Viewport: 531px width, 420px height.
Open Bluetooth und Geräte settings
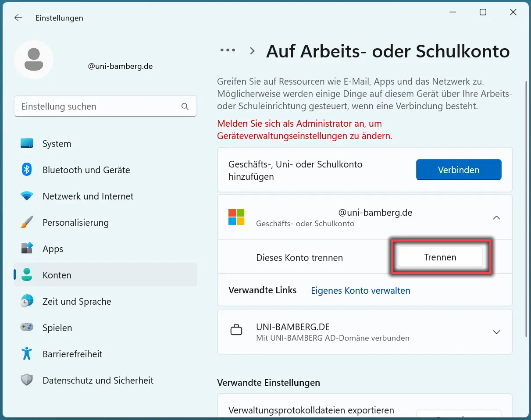105,170
